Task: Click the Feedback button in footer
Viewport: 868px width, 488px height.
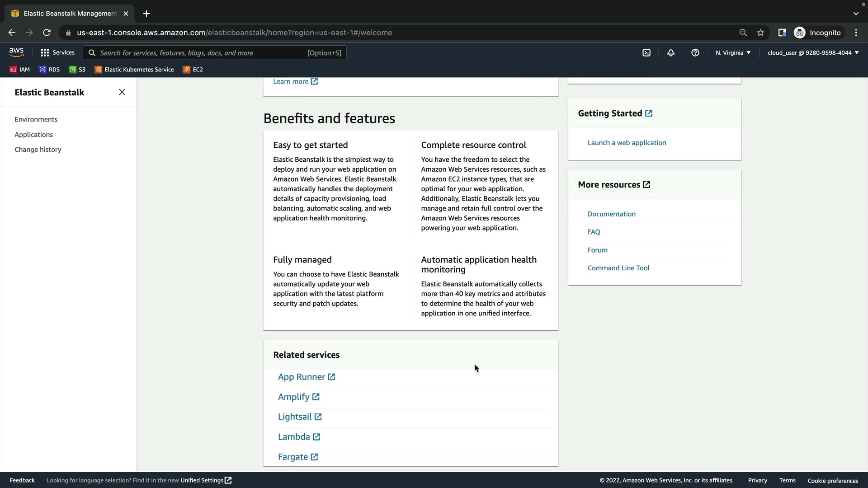Action: [x=22, y=480]
